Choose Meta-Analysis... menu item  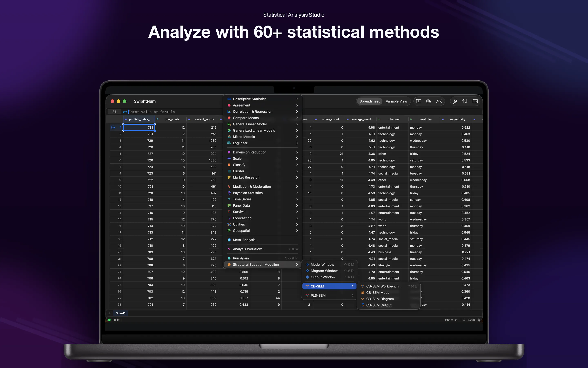pyautogui.click(x=262, y=240)
